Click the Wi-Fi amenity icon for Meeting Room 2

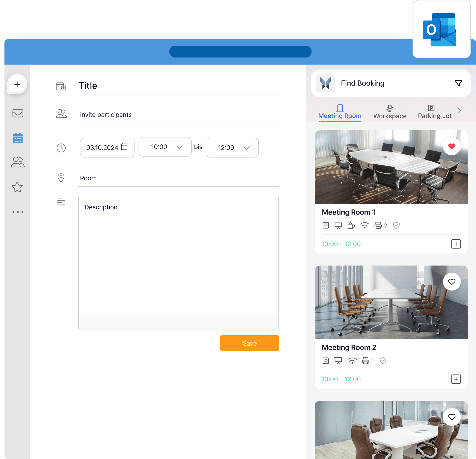point(352,361)
